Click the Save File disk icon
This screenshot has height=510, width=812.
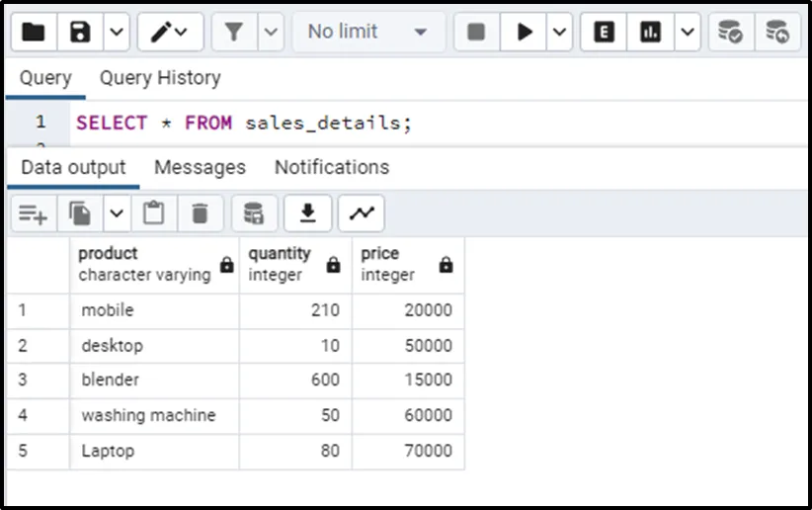pos(81,33)
